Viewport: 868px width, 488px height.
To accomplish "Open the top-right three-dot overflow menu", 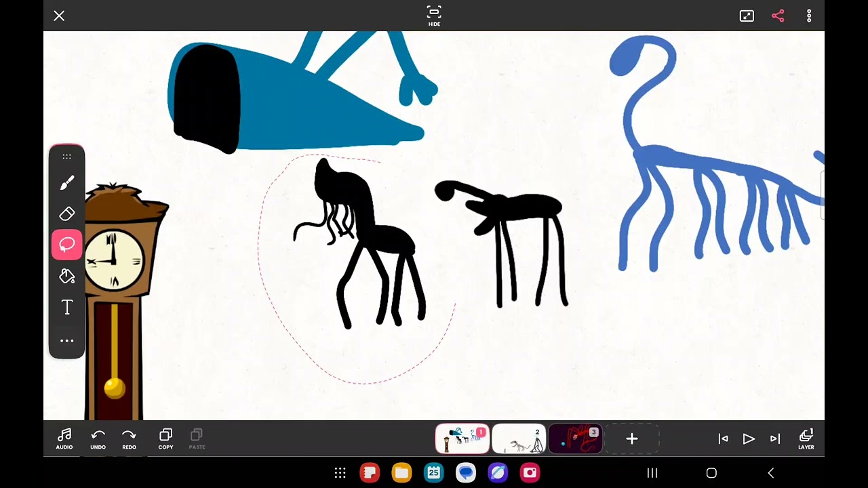I will click(x=809, y=16).
